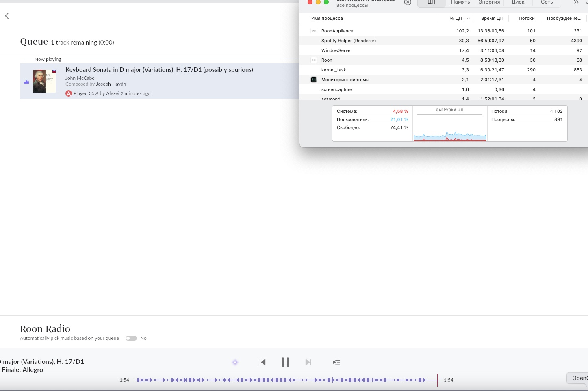The width and height of the screenshot is (588, 391).
Task: Go back using the left chevron arrow
Action: tap(7, 16)
